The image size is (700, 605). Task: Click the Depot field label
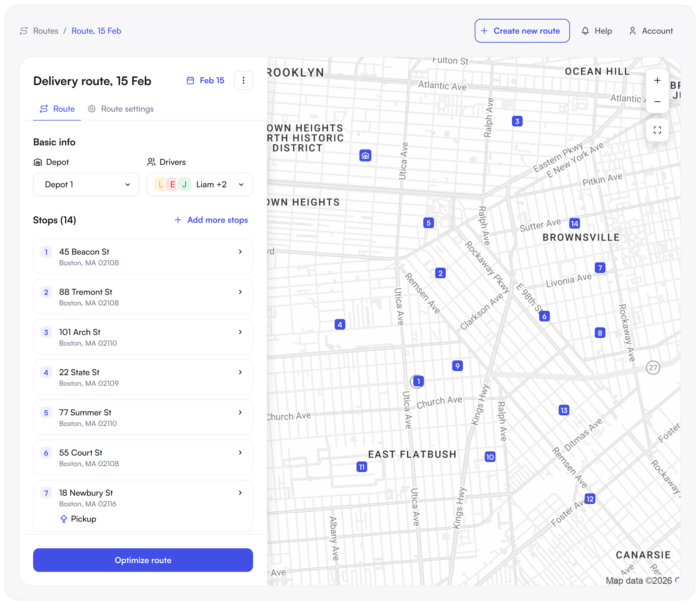[x=51, y=162]
